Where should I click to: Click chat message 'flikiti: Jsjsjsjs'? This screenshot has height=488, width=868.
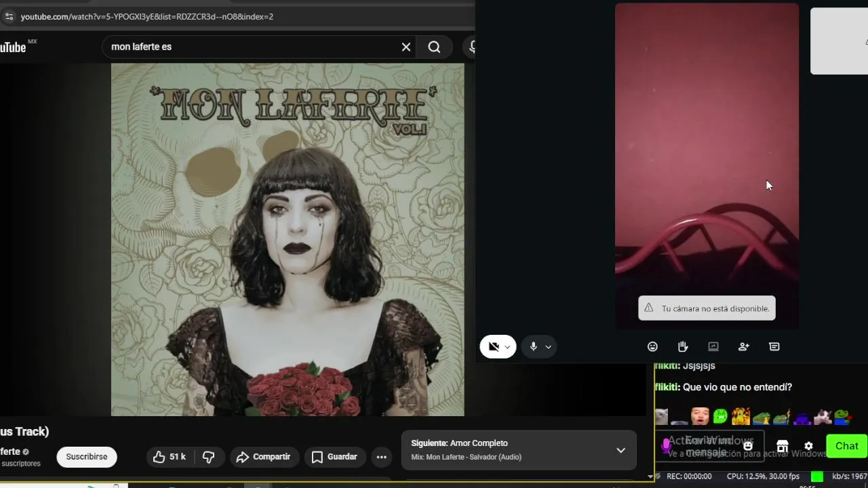pyautogui.click(x=685, y=366)
